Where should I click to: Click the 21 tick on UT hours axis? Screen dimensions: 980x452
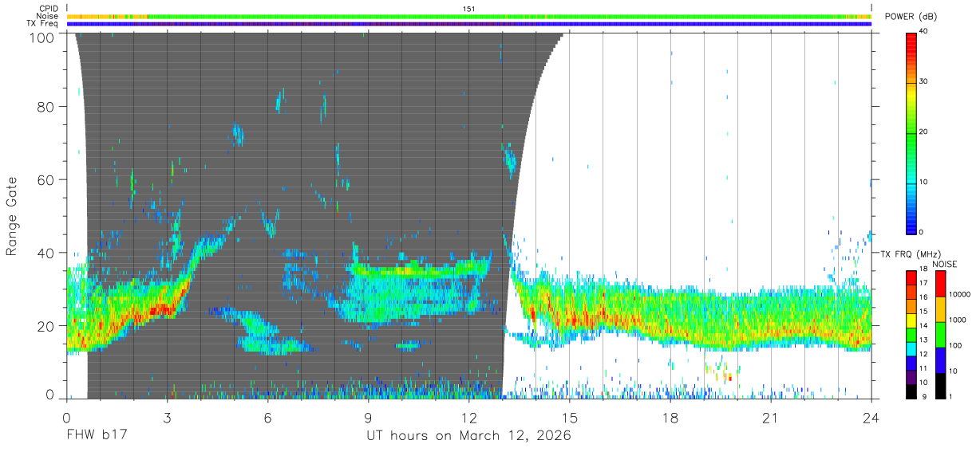[x=771, y=418]
